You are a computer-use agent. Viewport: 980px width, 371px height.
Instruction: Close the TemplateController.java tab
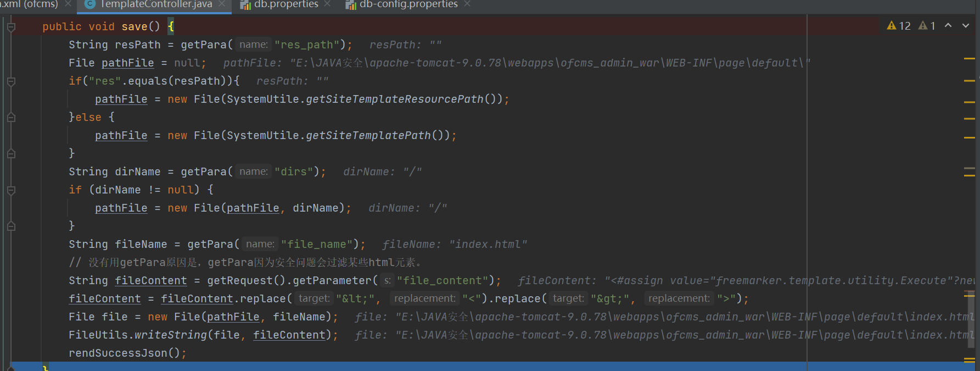[x=222, y=4]
